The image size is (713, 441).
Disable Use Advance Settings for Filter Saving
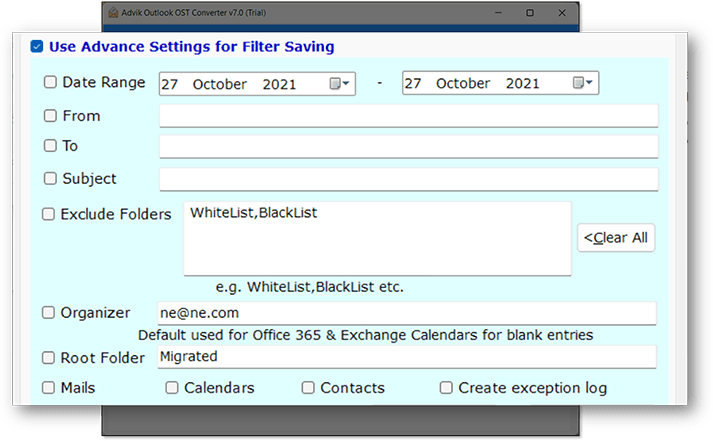tap(37, 46)
